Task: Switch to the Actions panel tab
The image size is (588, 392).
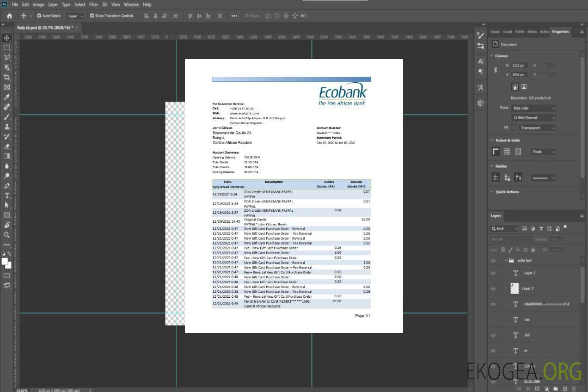Action: [544, 32]
